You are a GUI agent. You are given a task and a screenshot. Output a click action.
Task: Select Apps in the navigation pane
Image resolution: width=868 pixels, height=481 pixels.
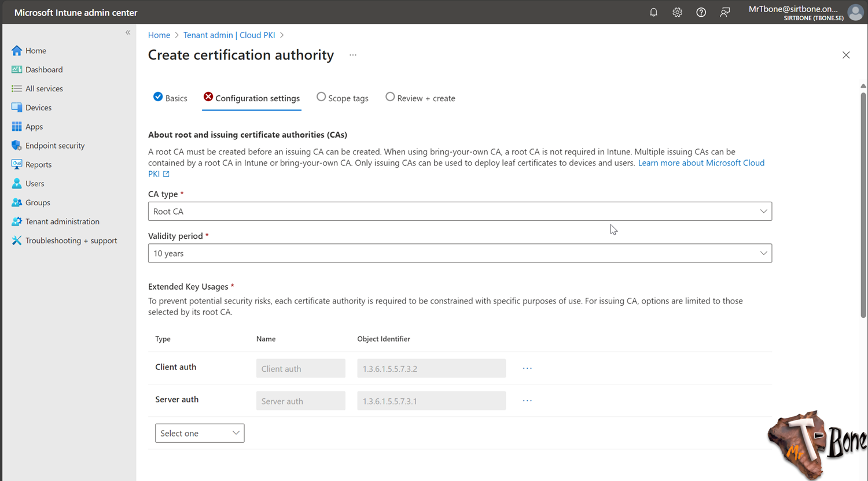pyautogui.click(x=35, y=126)
